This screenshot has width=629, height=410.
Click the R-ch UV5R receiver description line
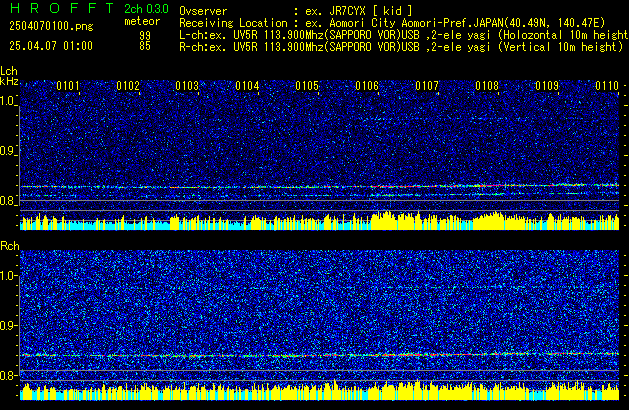point(401,47)
